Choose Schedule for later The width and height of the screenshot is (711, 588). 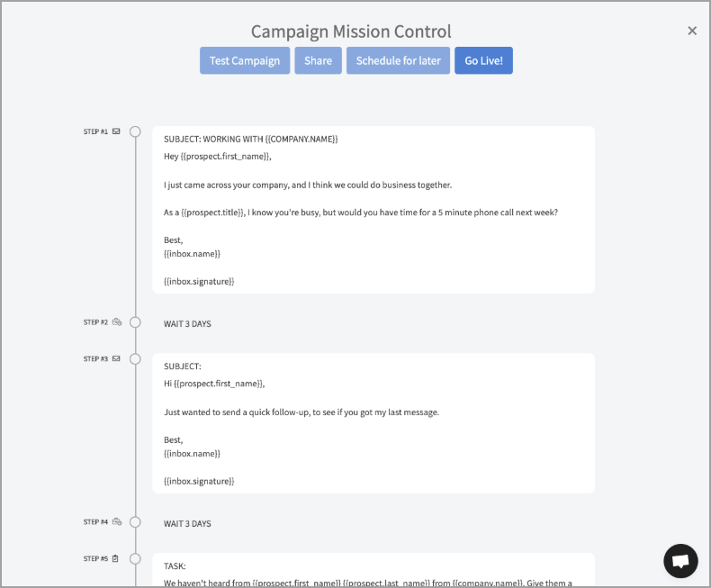coord(398,60)
